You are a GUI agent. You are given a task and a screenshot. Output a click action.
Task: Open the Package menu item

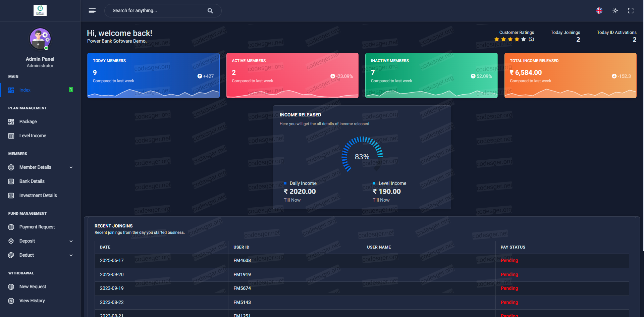click(28, 121)
